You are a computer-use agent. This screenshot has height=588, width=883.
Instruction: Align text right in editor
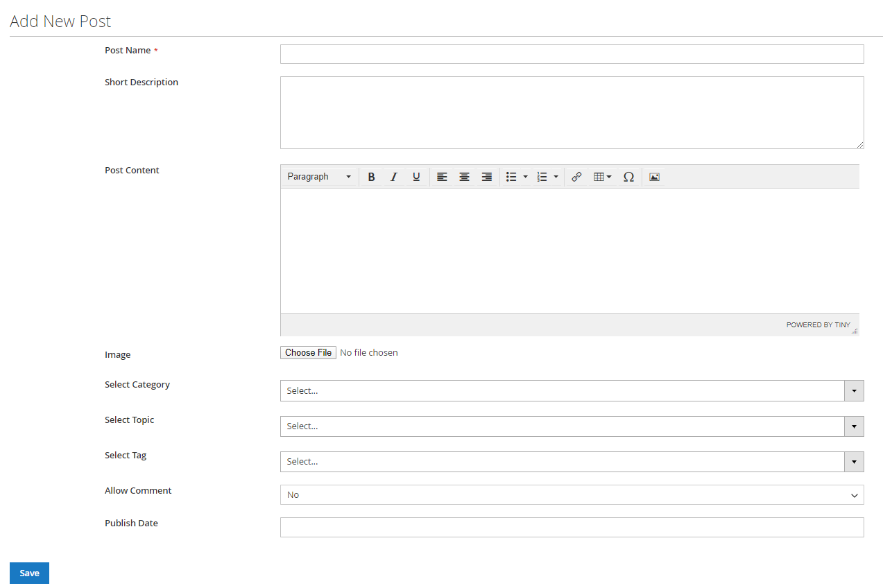[x=487, y=177]
